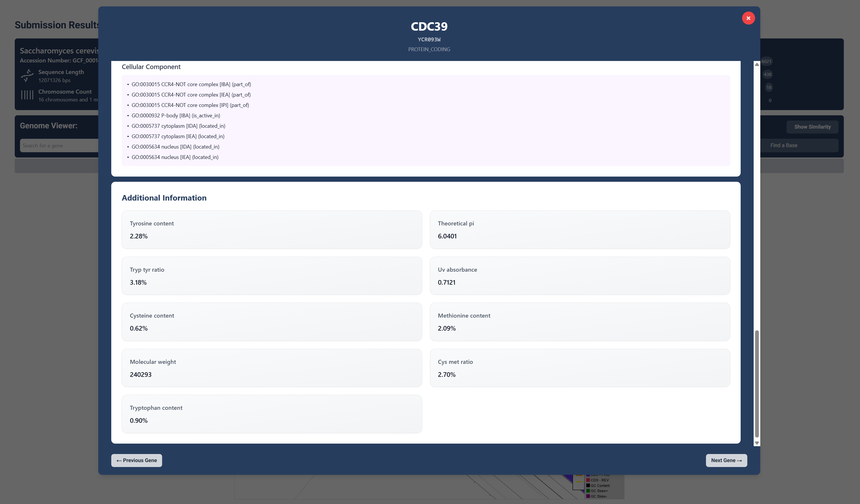
Task: Click the GC Content black legend swatch
Action: click(588, 486)
